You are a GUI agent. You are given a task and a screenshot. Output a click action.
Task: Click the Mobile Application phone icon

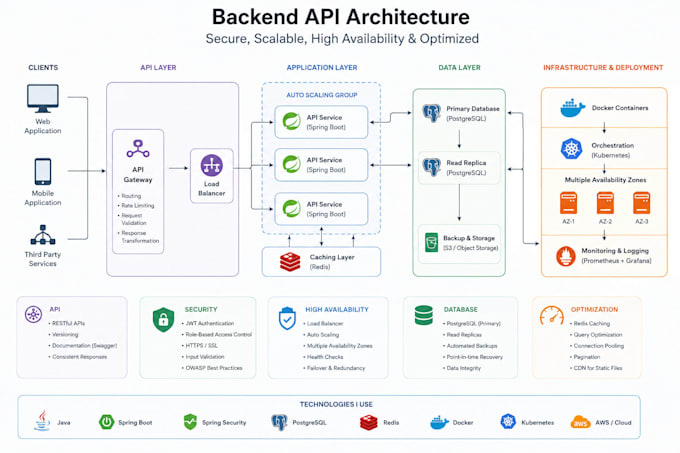pos(42,172)
